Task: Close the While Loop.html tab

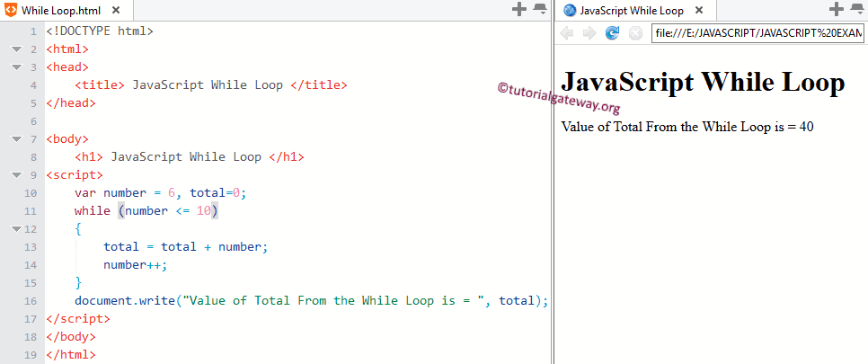Action: [115, 10]
